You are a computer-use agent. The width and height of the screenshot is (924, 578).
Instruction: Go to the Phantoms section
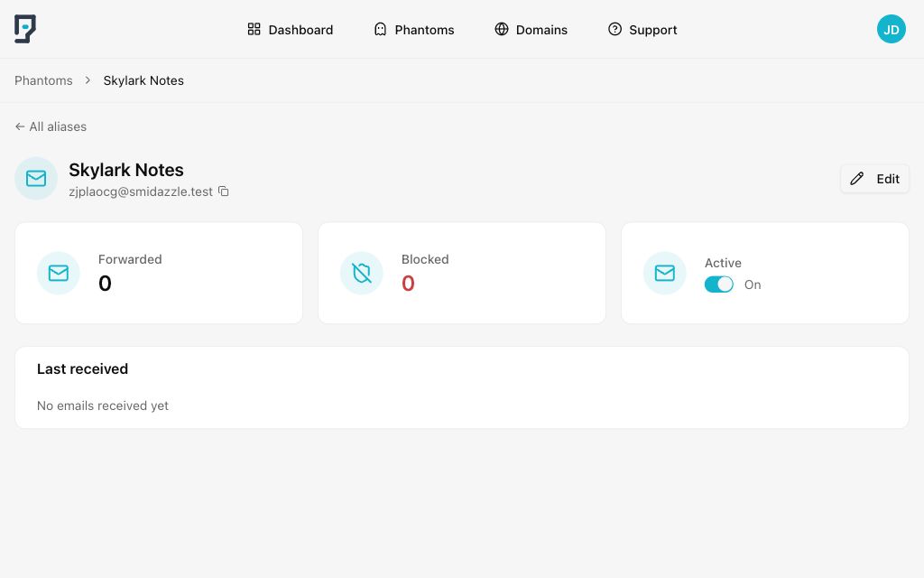click(x=413, y=30)
